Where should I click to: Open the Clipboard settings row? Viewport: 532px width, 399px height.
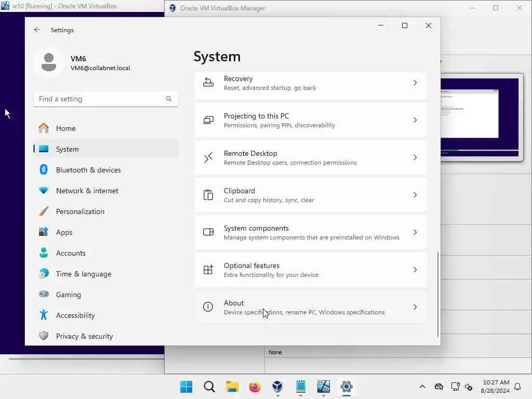click(311, 195)
